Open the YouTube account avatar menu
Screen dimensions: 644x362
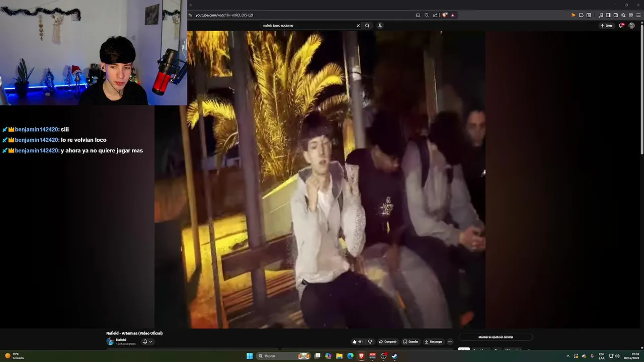[x=632, y=26]
